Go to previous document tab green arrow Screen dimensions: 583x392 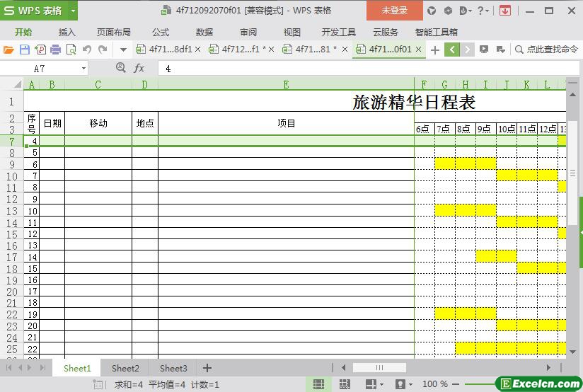point(452,49)
